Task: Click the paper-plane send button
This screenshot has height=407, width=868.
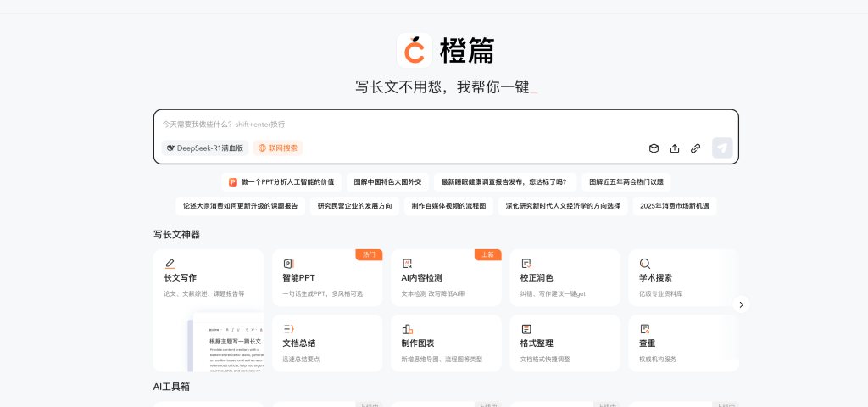Action: coord(722,148)
